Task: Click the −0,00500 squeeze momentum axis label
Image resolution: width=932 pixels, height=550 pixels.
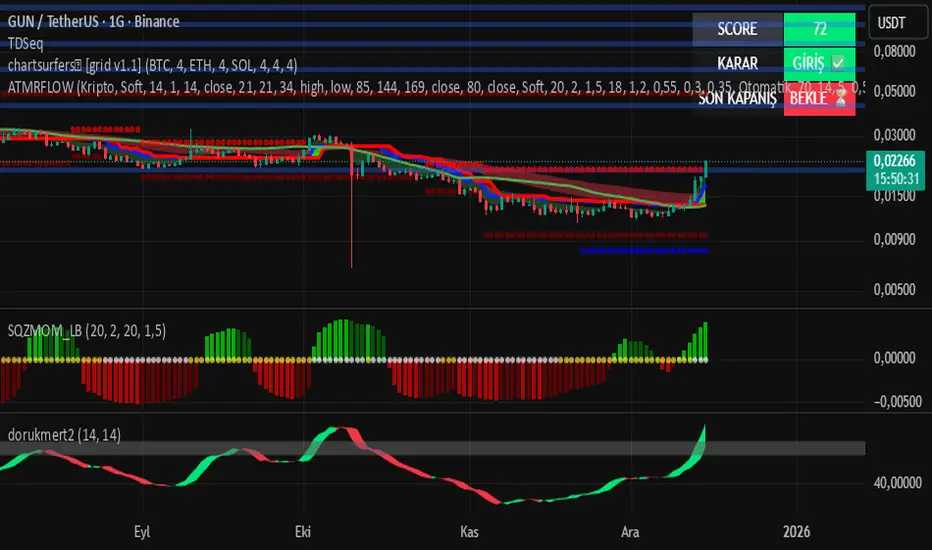Action: (x=898, y=401)
